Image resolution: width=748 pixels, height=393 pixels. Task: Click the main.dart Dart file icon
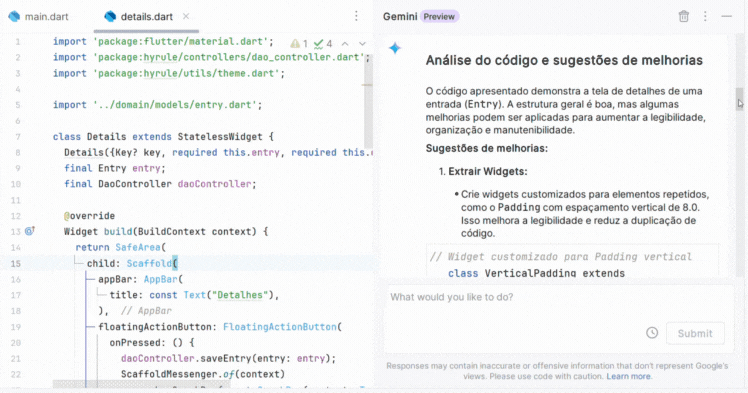point(14,16)
